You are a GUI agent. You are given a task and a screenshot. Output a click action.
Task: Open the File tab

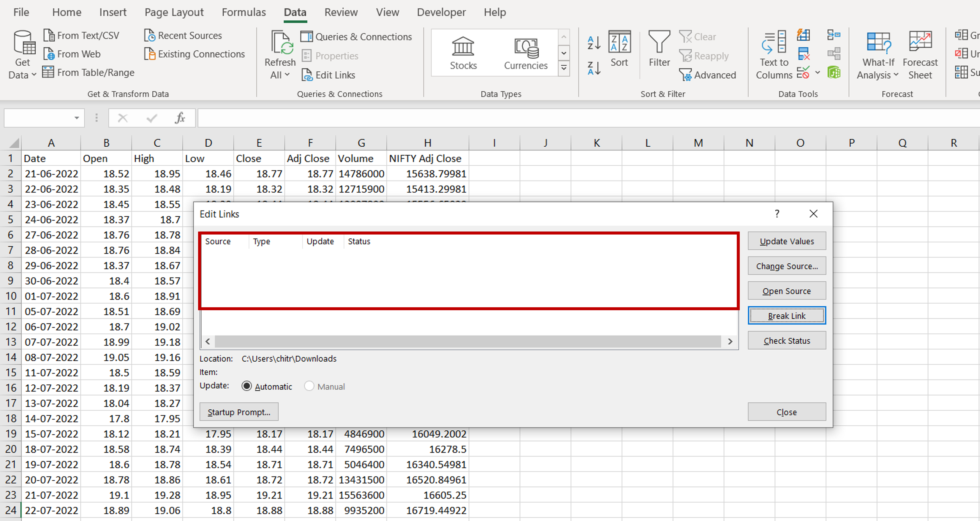(21, 12)
